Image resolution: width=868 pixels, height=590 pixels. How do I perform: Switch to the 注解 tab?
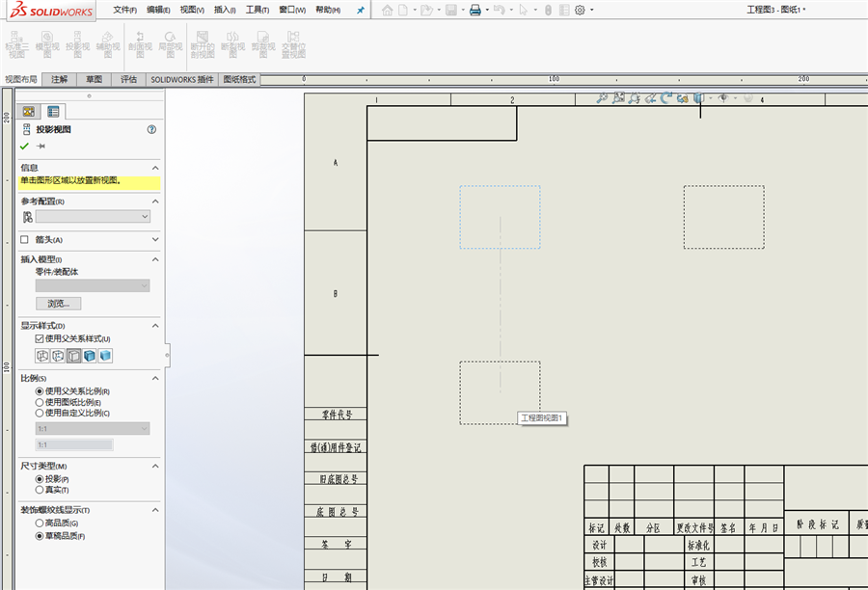pyautogui.click(x=59, y=80)
